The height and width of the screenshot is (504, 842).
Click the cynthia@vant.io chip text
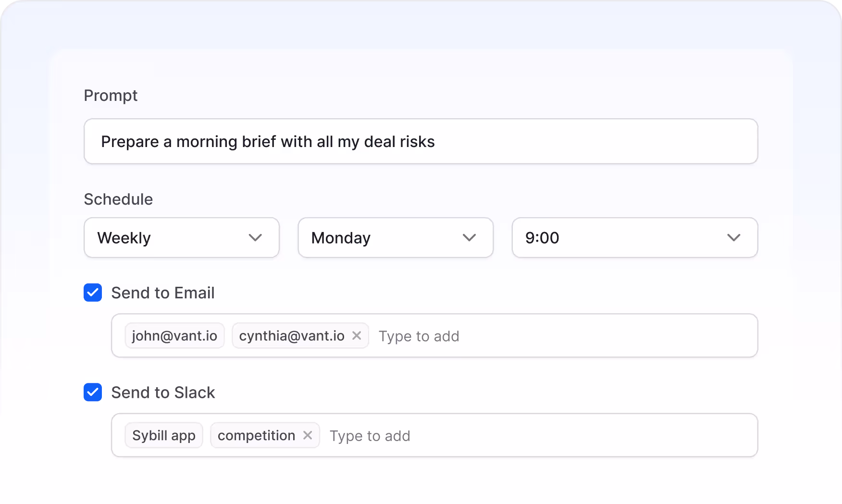click(x=292, y=335)
